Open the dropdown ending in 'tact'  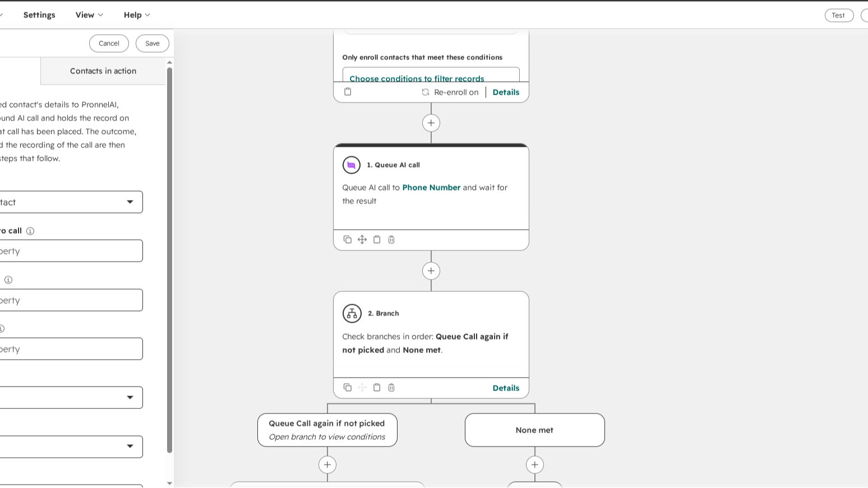click(70, 202)
